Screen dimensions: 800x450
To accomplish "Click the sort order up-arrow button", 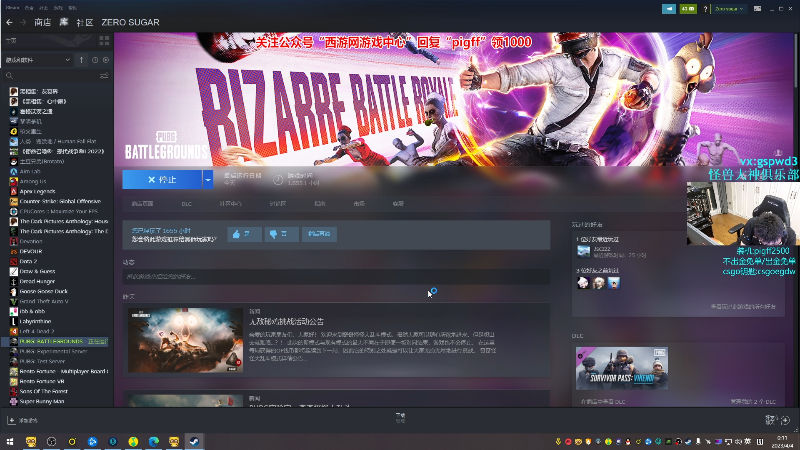I will (x=81, y=60).
